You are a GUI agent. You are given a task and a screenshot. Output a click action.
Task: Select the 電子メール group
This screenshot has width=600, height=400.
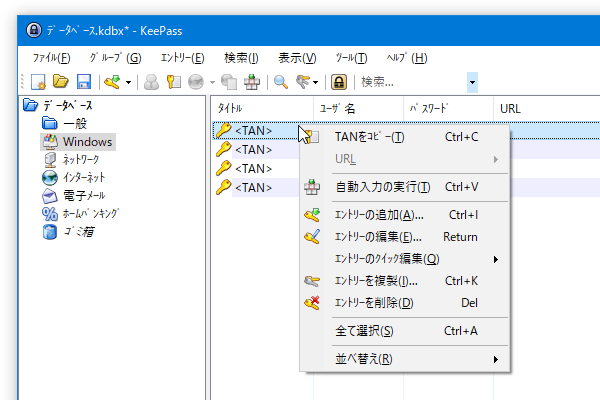click(84, 196)
